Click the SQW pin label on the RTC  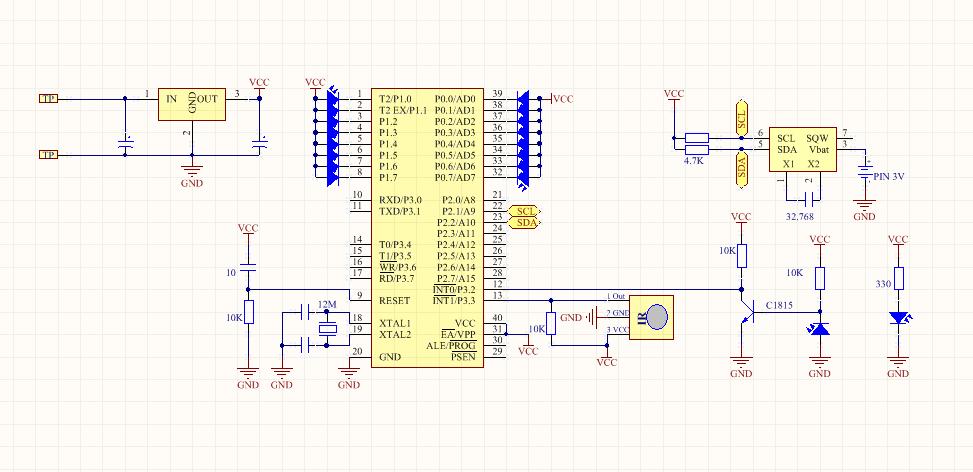[817, 138]
